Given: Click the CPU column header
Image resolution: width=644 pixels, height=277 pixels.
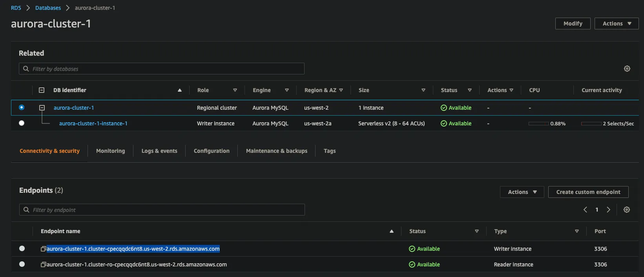Looking at the screenshot, I should (x=535, y=90).
